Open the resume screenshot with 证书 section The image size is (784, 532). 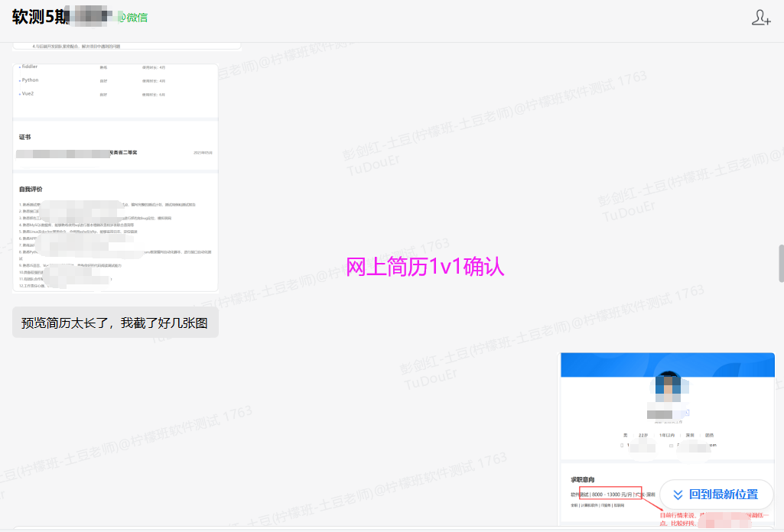115,177
